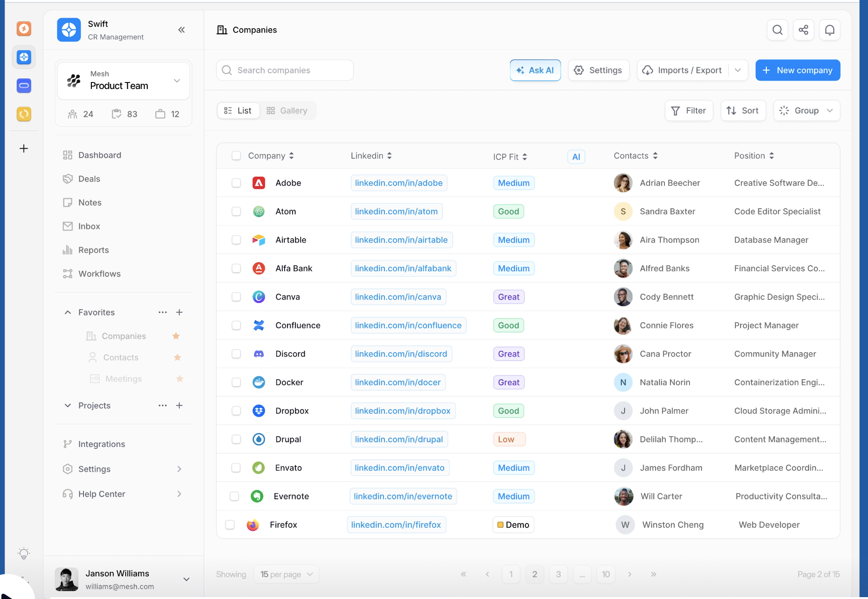This screenshot has height=599, width=868.
Task: Open the linkedin.com/in/dropbox link
Action: pos(402,411)
